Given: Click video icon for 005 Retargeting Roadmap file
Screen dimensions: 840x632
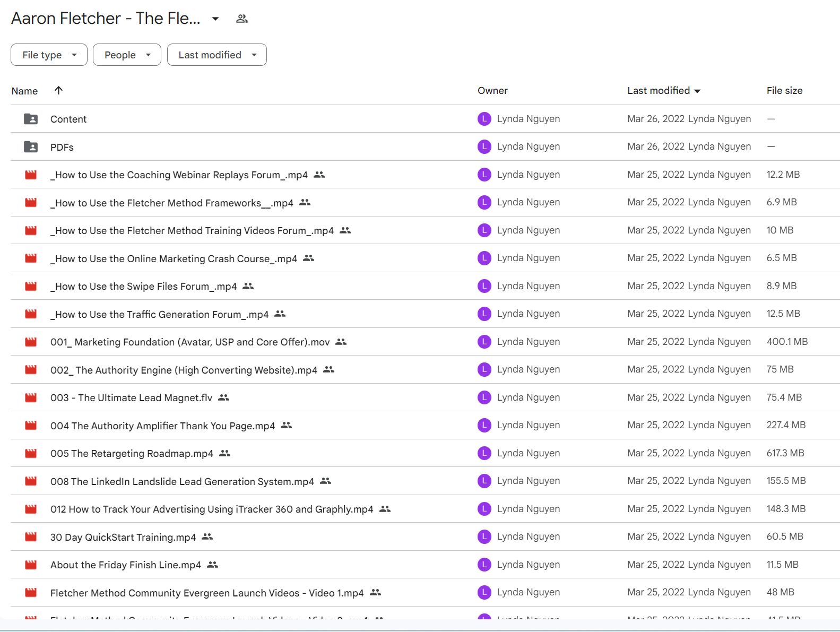Looking at the screenshot, I should click(31, 453).
